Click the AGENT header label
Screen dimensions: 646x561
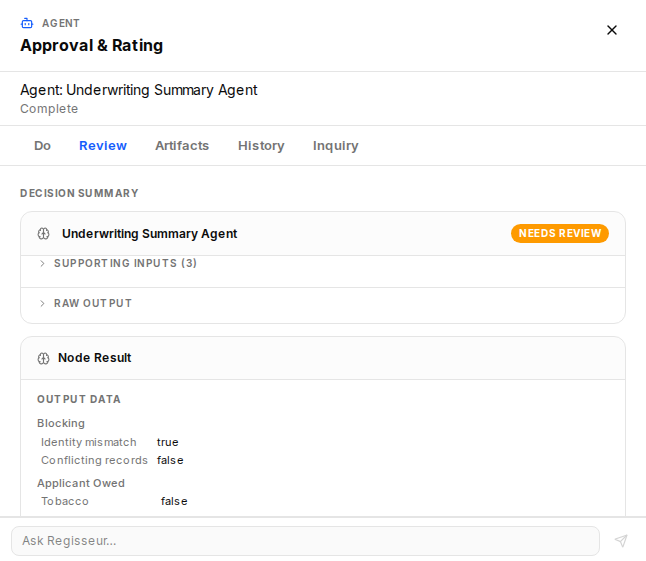[x=61, y=23]
